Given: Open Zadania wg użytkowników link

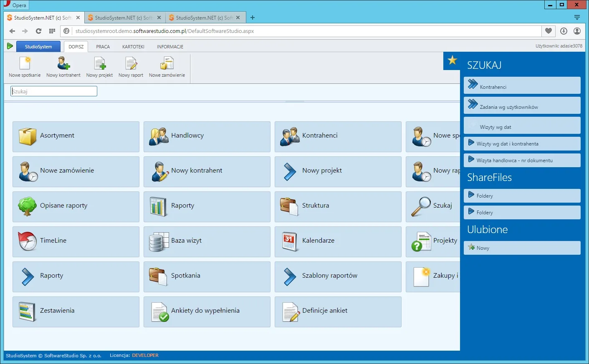Looking at the screenshot, I should click(522, 105).
